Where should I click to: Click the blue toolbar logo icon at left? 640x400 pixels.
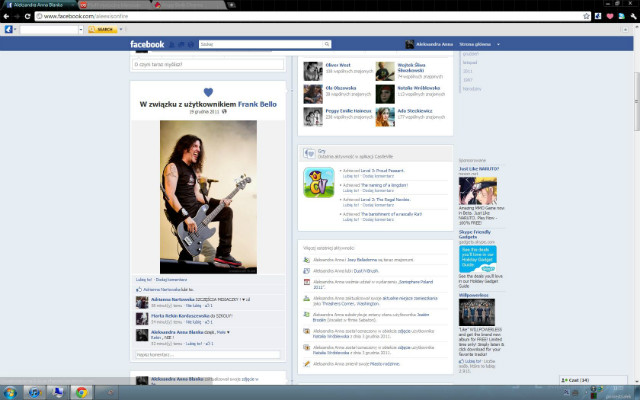(8, 29)
